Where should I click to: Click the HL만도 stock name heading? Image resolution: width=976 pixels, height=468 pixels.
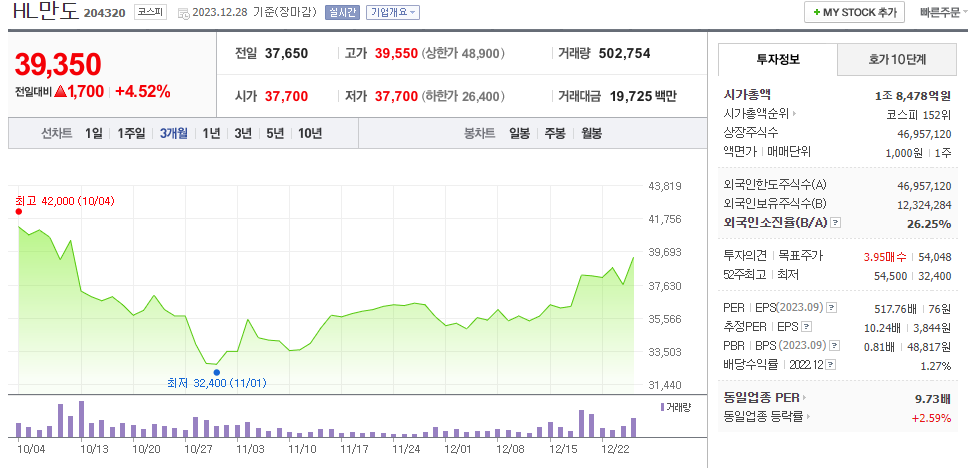pyautogui.click(x=45, y=11)
